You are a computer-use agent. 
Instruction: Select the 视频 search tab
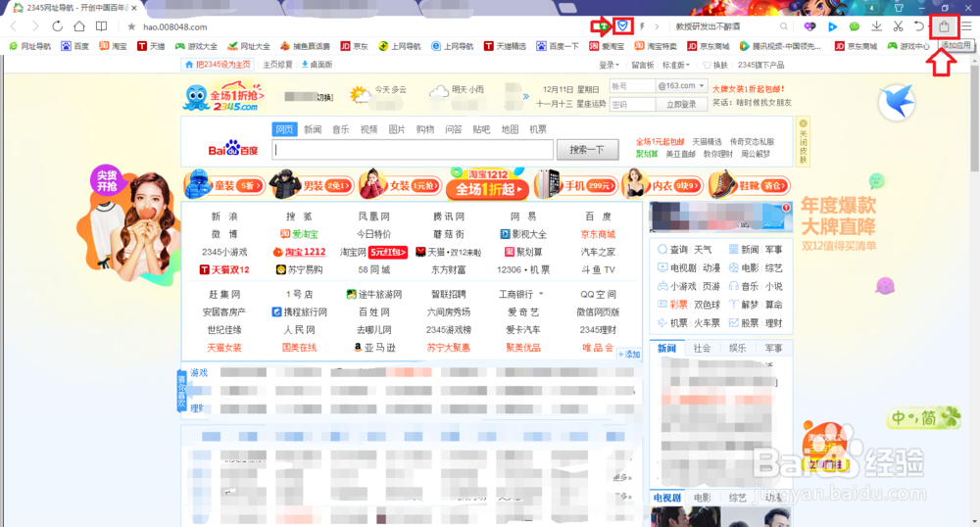(368, 129)
